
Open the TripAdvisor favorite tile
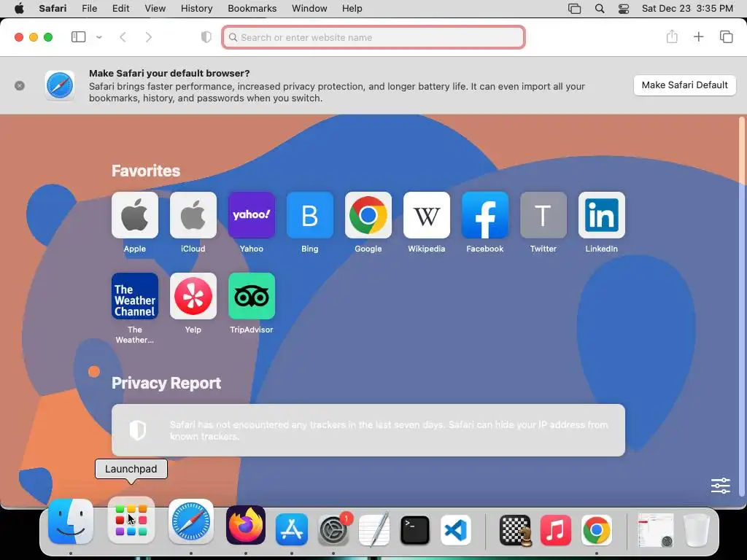[x=252, y=296]
